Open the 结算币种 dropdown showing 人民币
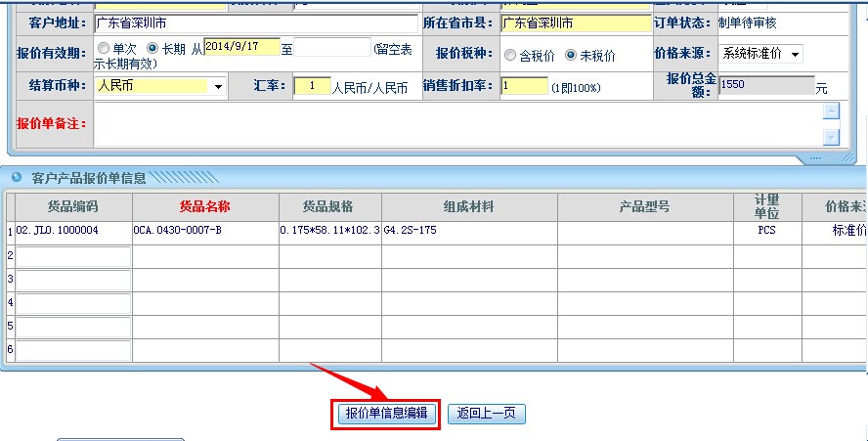 coord(160,86)
